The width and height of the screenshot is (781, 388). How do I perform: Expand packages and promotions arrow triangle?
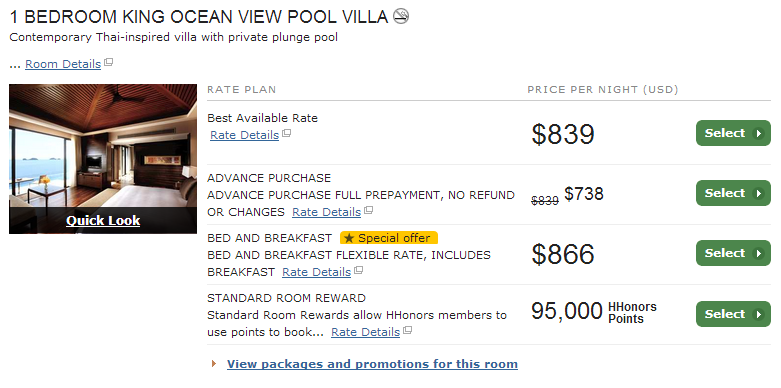point(214,364)
